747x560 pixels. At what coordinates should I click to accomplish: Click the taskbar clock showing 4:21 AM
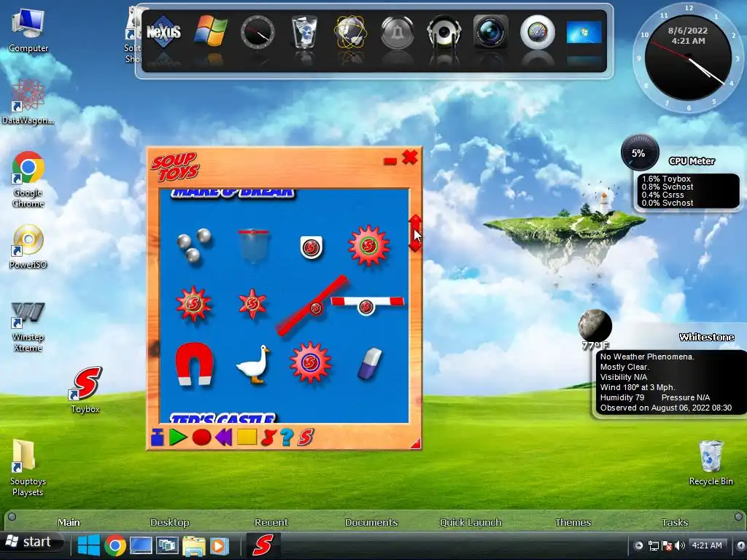(706, 545)
